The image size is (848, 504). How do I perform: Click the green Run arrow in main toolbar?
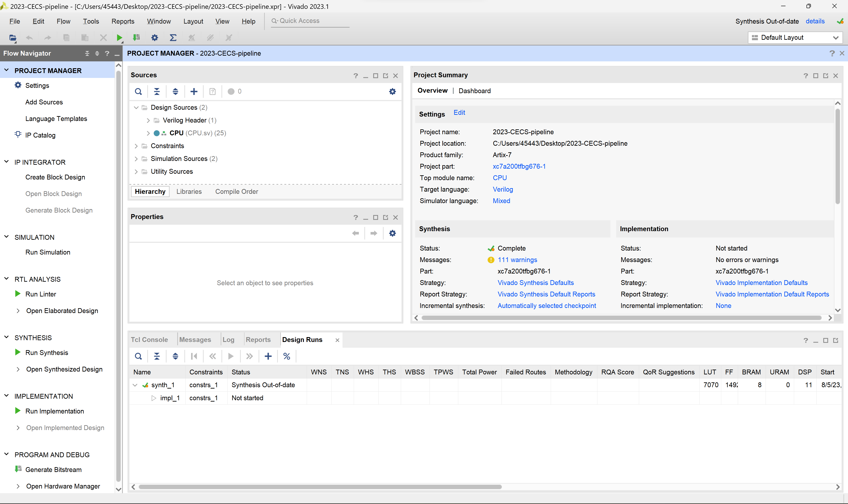[x=119, y=37]
